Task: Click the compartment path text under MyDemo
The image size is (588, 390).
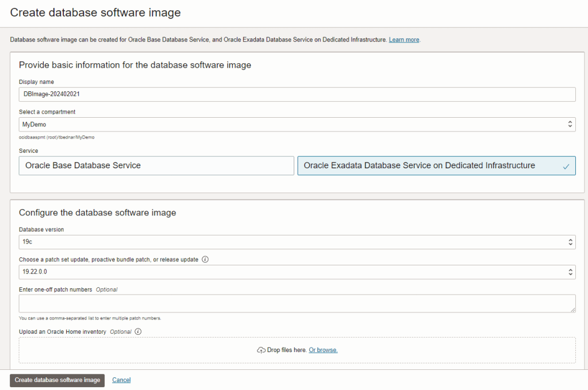Action: 56,137
